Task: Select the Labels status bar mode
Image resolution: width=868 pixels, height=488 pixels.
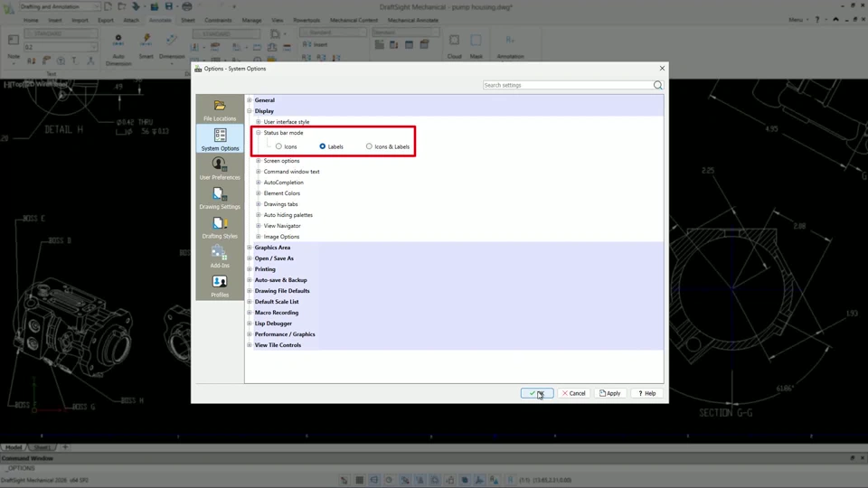Action: 322,146
